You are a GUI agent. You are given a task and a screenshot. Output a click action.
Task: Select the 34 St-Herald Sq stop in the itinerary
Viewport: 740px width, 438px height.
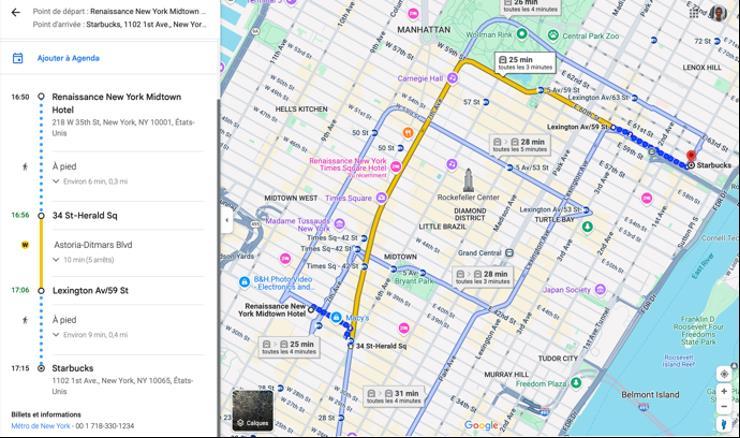pos(85,215)
